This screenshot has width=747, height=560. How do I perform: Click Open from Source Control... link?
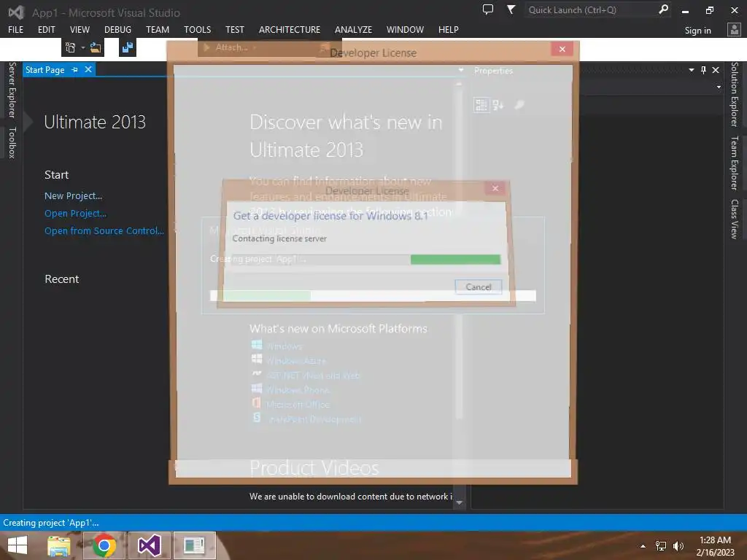[x=104, y=231]
